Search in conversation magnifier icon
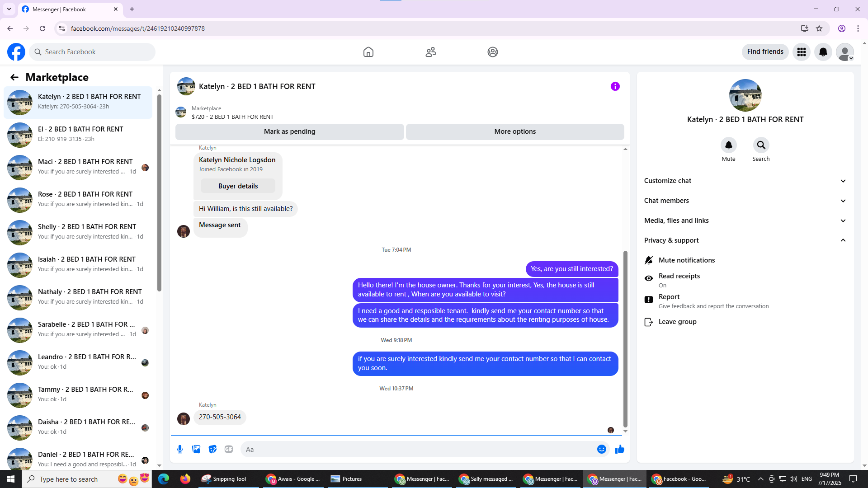Image resolution: width=868 pixels, height=488 pixels. tap(761, 145)
